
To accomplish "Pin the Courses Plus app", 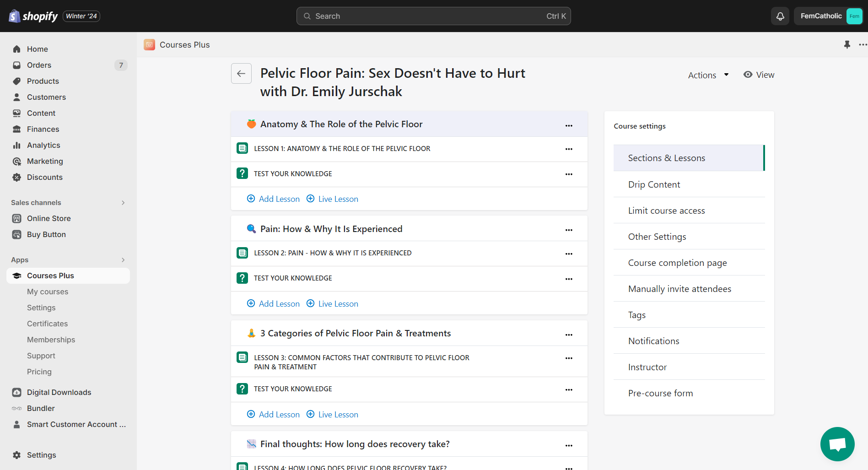I will click(847, 44).
